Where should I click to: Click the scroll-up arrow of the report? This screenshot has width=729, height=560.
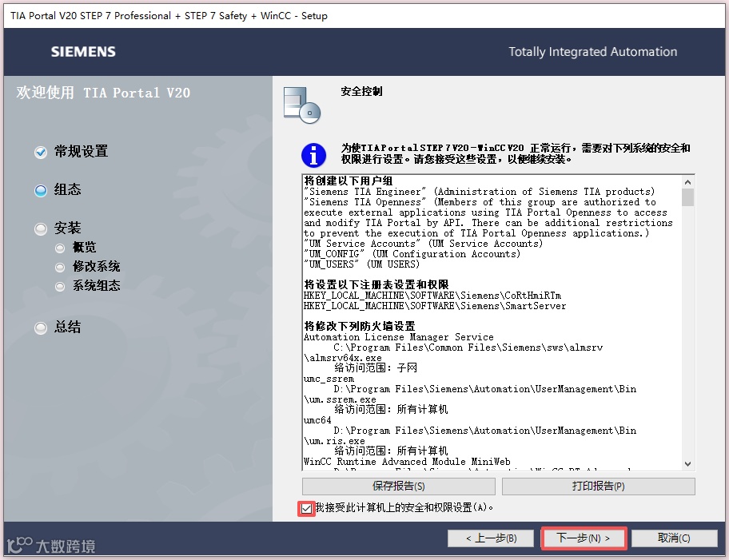pyautogui.click(x=687, y=181)
